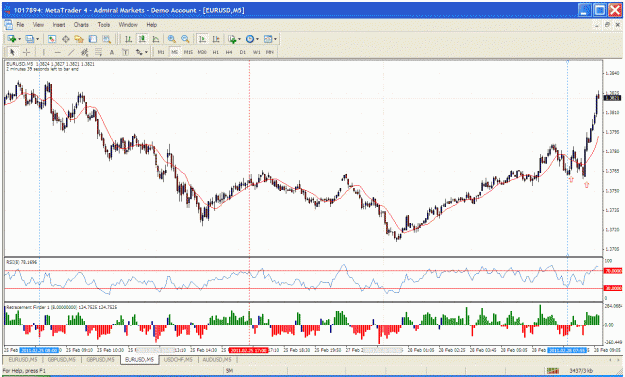Image resolution: width=625 pixels, height=377 pixels.
Task: Open a New Chart from the toolbar
Action: tap(12, 39)
